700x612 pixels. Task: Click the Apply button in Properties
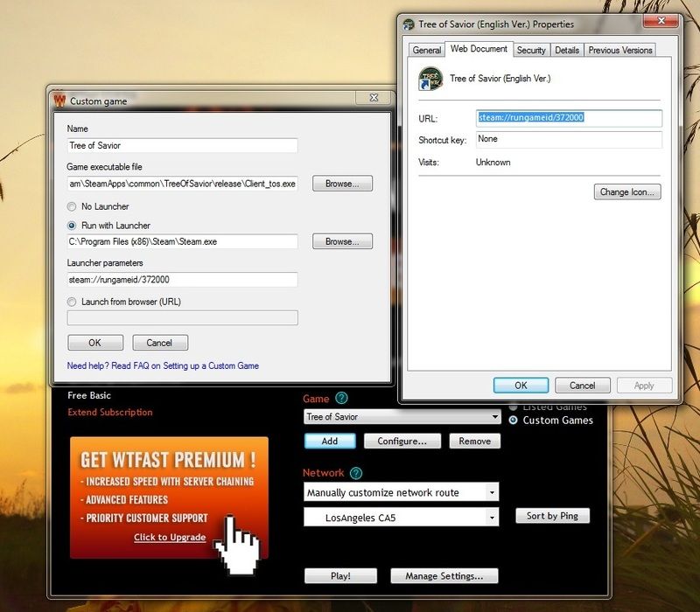pos(644,386)
